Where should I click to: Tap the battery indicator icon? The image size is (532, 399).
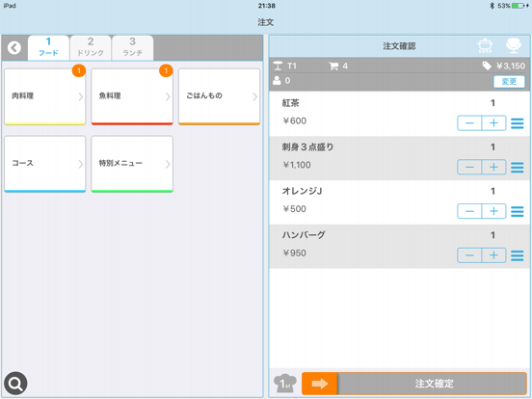519,6
